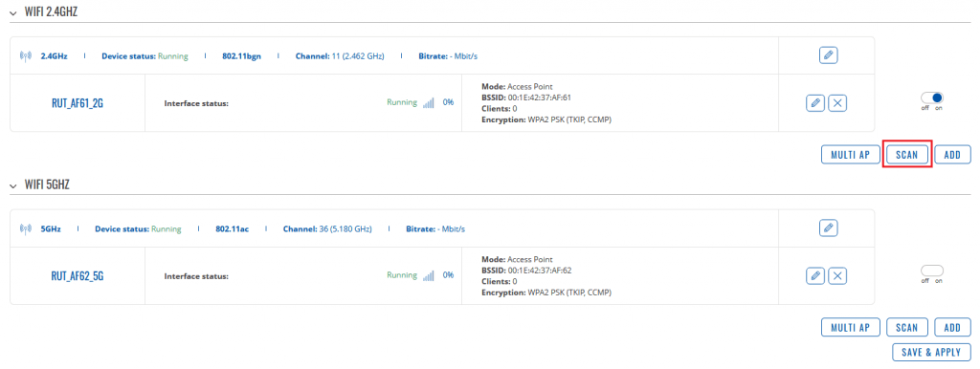Image resolution: width=980 pixels, height=369 pixels.
Task: Delete the RUT_AF62_5G interface
Action: pos(837,275)
